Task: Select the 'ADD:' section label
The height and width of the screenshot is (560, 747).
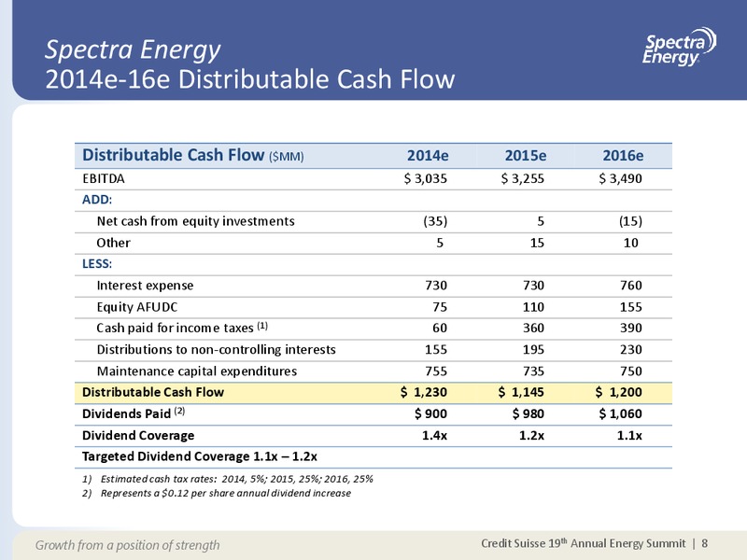Action: click(97, 200)
